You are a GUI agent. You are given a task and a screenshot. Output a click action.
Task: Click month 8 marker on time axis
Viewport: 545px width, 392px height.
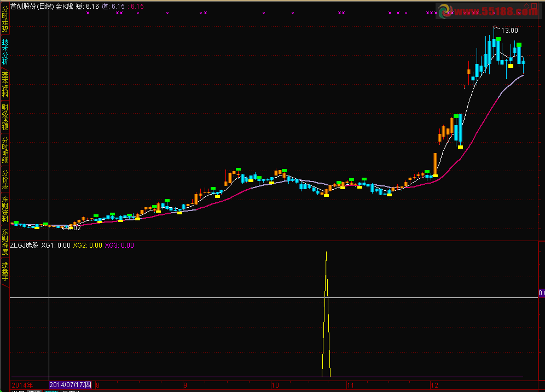point(97,385)
